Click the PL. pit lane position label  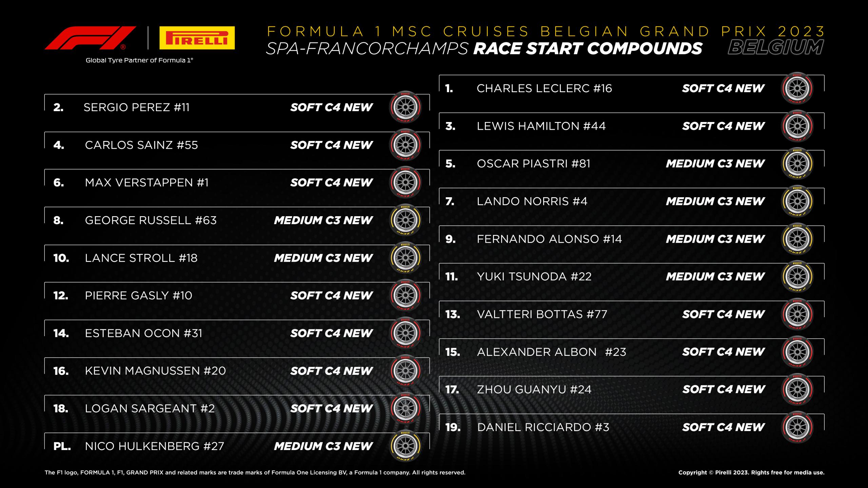[62, 446]
